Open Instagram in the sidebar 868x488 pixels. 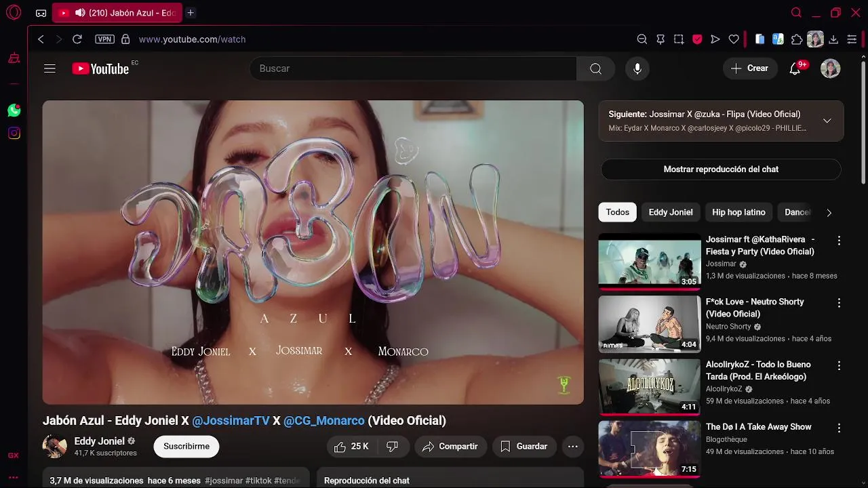pyautogui.click(x=14, y=133)
